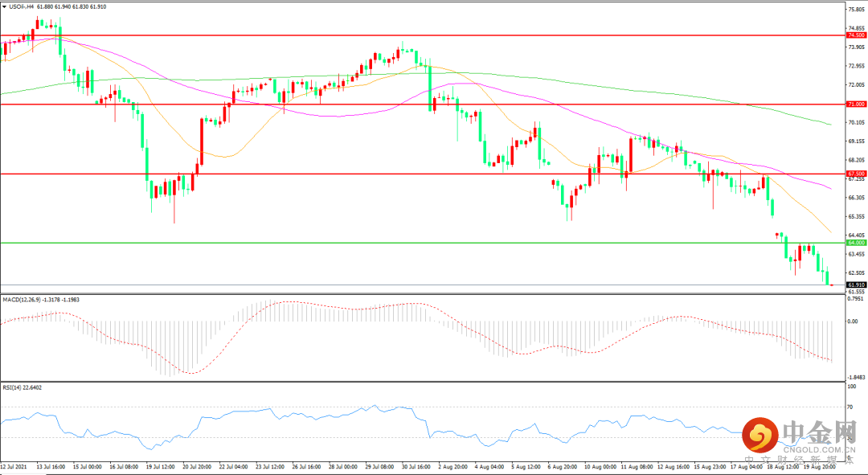Click the 75.805 value on price axis
868x475 pixels.
click(x=857, y=10)
